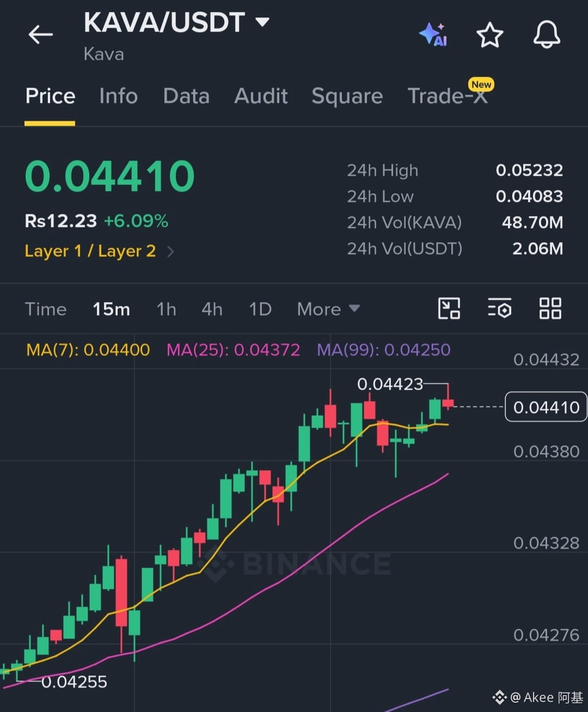Tap the 24h High value 0.05232

(529, 170)
